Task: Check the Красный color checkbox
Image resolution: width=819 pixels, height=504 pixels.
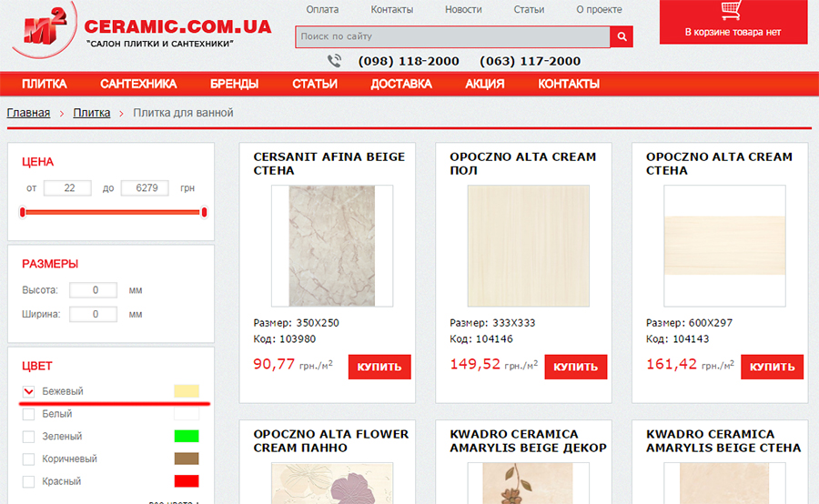Action: [29, 481]
